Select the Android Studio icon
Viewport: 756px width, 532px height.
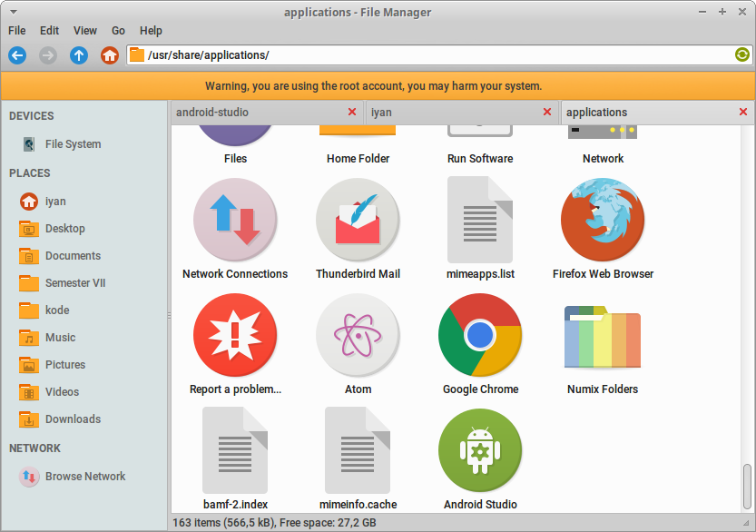pos(480,450)
